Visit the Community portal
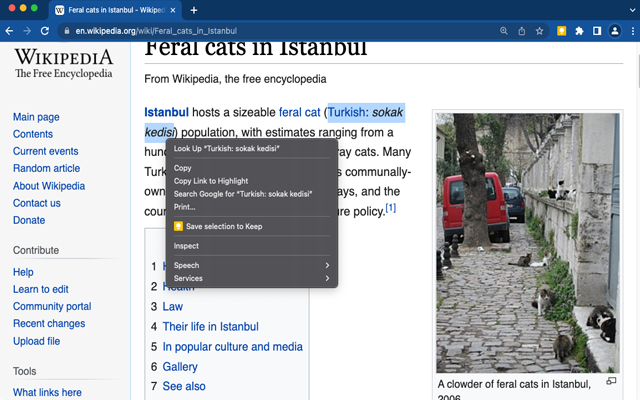The image size is (640, 400). point(52,307)
